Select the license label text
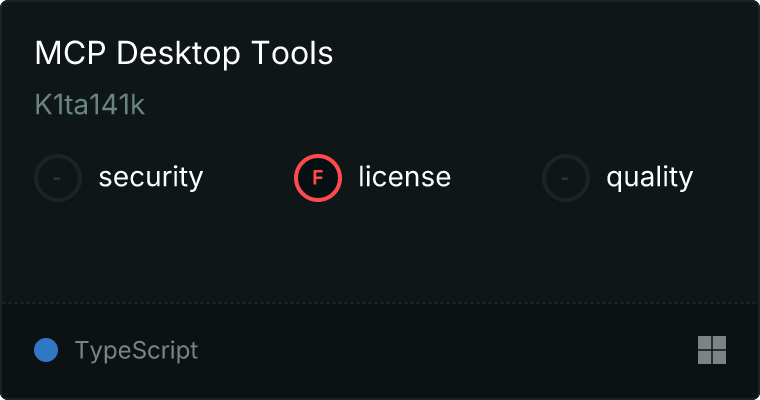760x400 pixels. (404, 178)
